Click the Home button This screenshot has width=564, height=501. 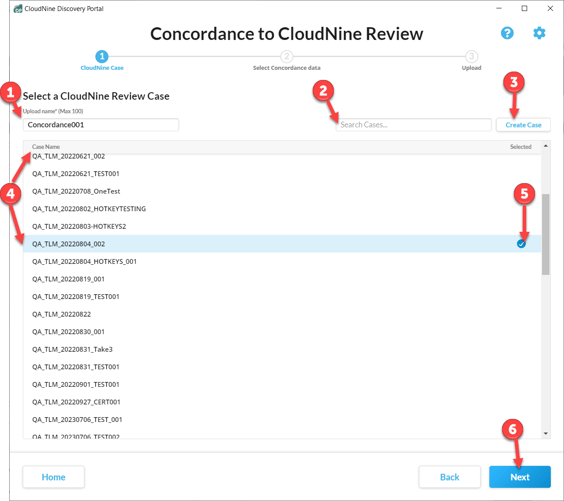pyautogui.click(x=54, y=477)
